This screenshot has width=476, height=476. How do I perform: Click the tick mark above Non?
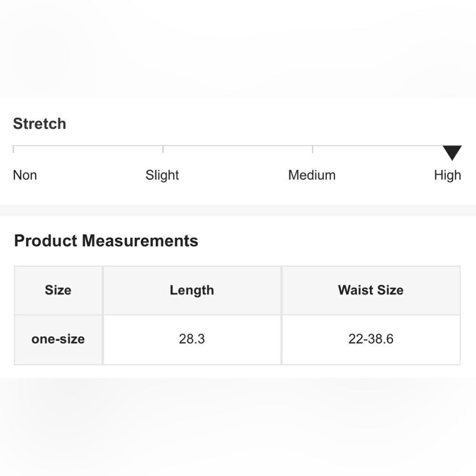pos(13,149)
